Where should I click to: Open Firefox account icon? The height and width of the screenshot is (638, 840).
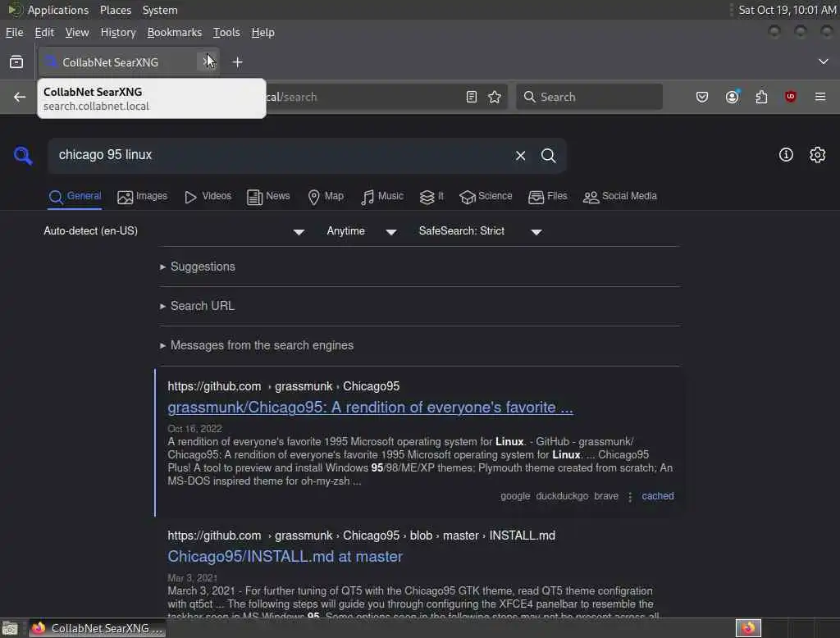tap(732, 97)
